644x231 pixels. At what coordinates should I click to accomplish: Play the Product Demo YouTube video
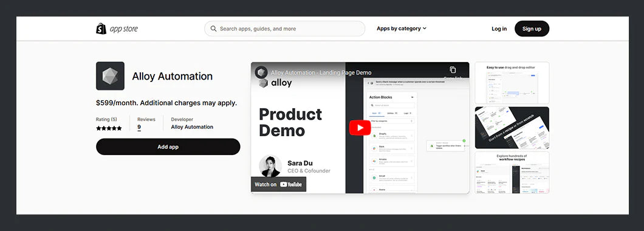(360, 128)
